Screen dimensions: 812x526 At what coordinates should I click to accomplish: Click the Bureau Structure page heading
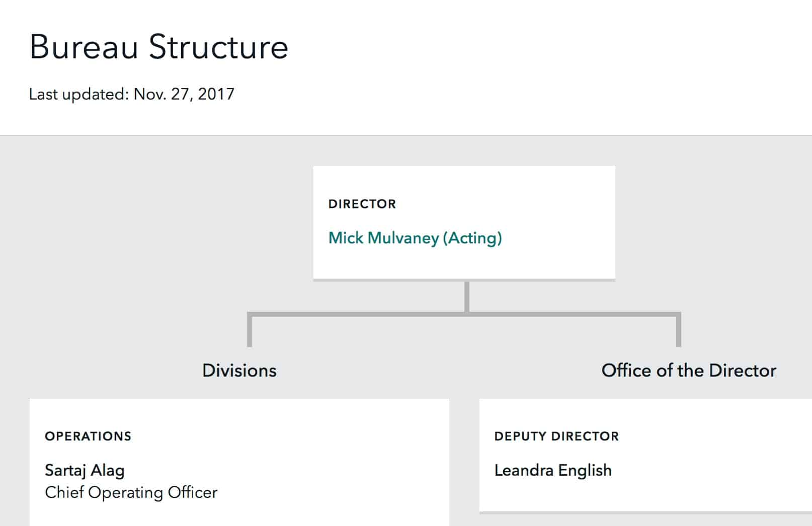pyautogui.click(x=159, y=47)
